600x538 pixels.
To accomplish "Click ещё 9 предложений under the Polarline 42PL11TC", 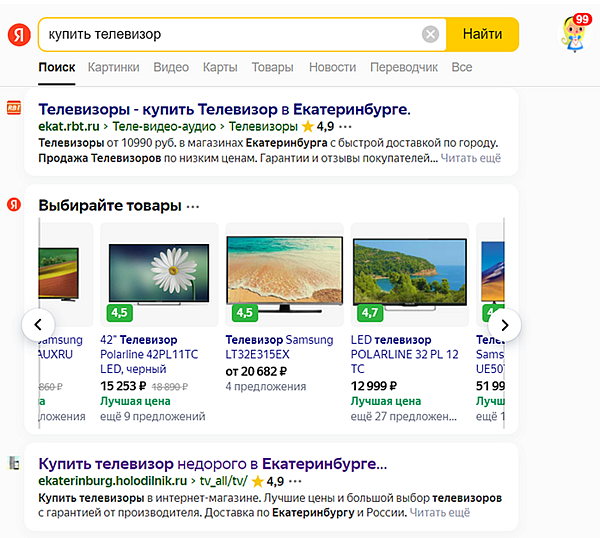I will pyautogui.click(x=153, y=416).
